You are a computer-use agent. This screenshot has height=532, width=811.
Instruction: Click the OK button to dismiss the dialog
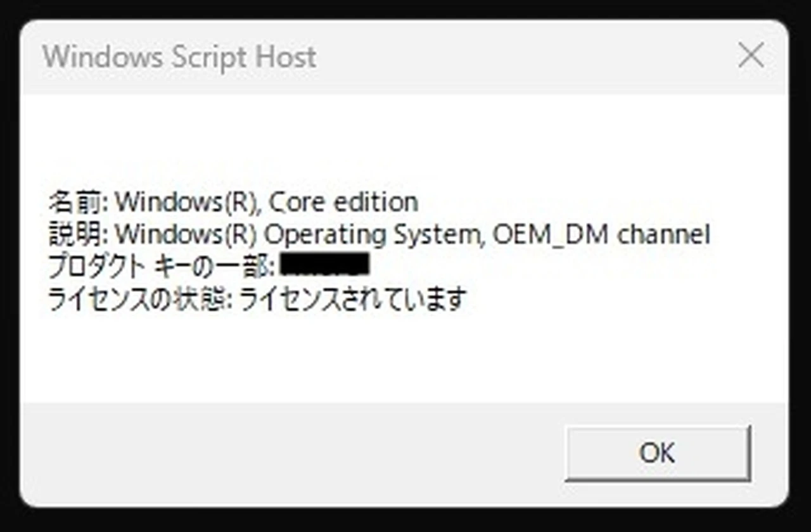click(x=657, y=452)
